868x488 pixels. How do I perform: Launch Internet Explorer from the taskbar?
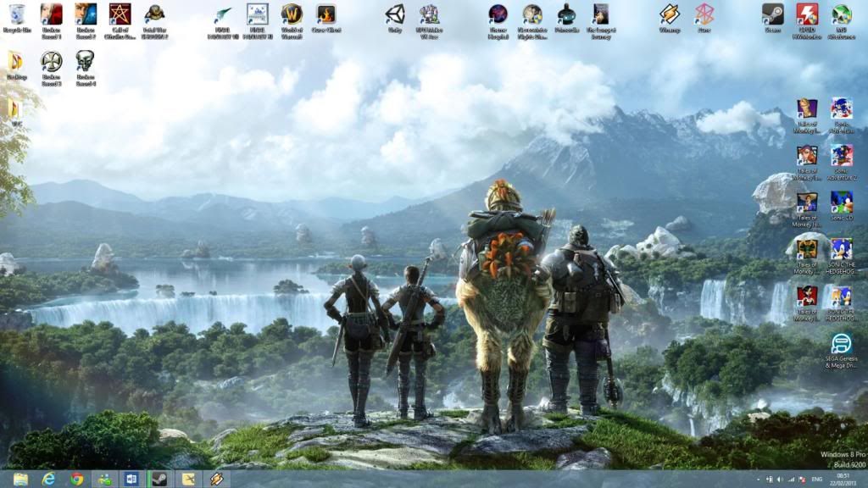tap(48, 480)
